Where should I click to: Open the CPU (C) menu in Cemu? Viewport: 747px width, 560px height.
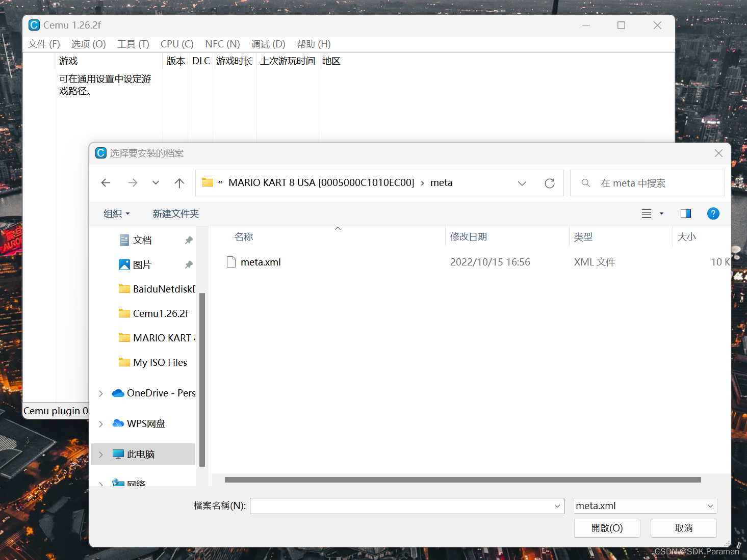pyautogui.click(x=177, y=44)
